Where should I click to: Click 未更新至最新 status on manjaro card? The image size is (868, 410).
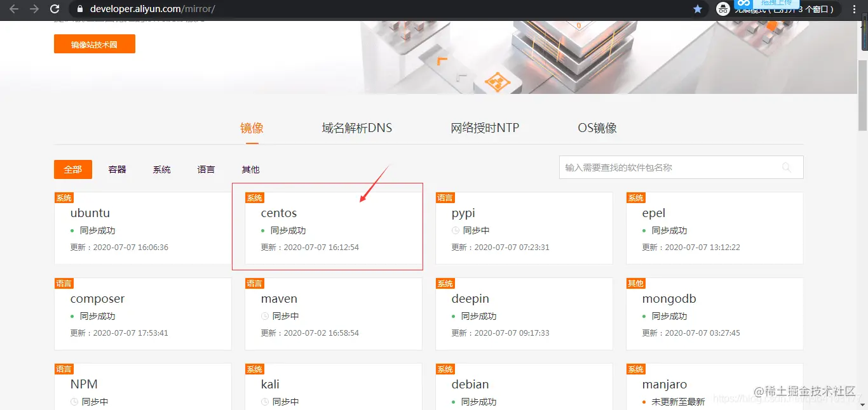pyautogui.click(x=678, y=402)
